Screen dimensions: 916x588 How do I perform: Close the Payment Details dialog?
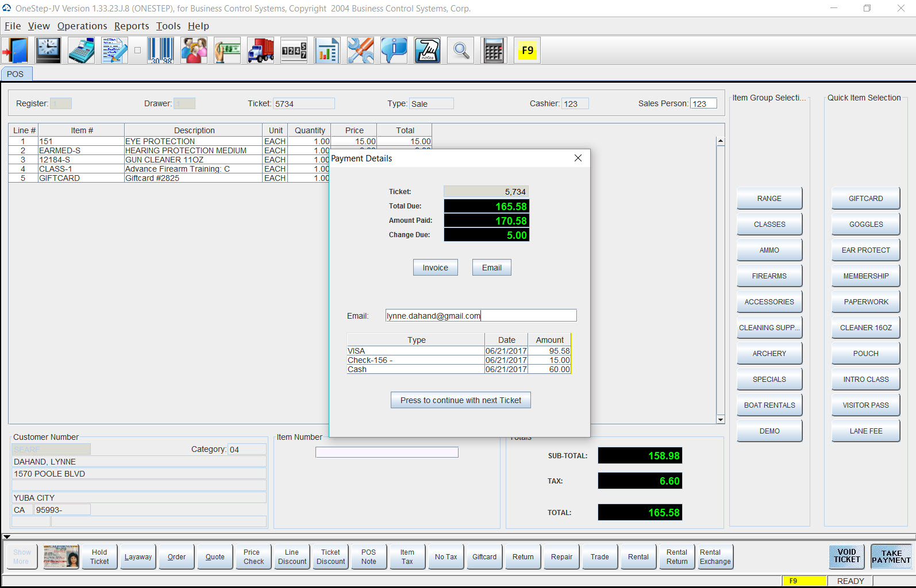[x=578, y=158]
